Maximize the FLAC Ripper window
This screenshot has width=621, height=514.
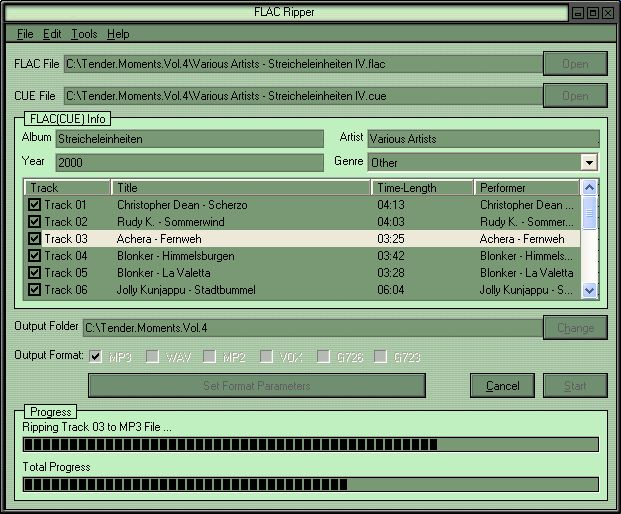tap(593, 13)
